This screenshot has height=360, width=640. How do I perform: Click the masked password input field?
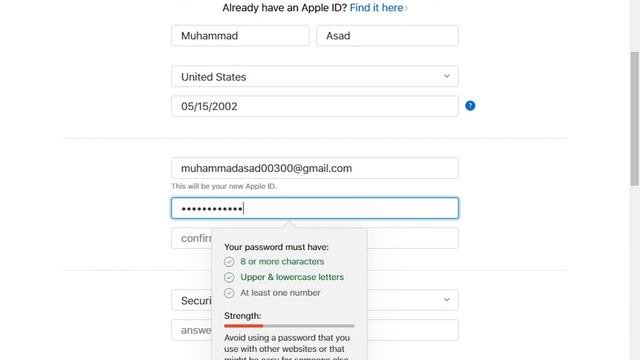315,208
